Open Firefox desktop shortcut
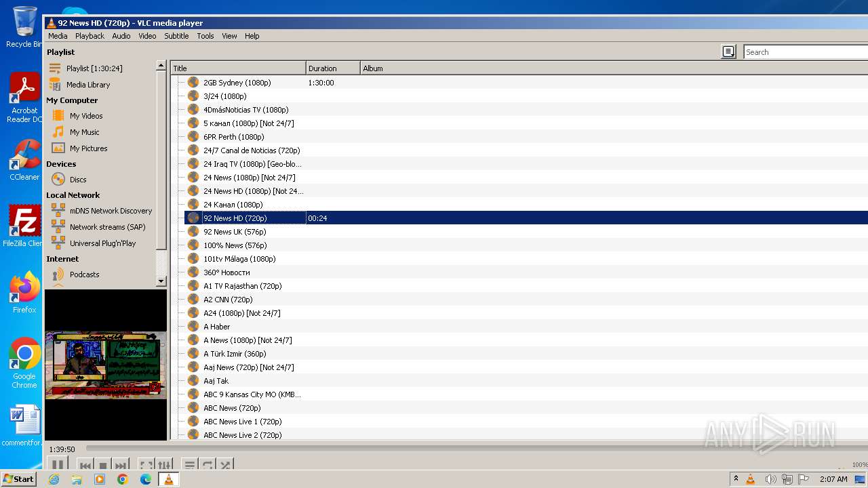The image size is (868, 488). coord(24,293)
